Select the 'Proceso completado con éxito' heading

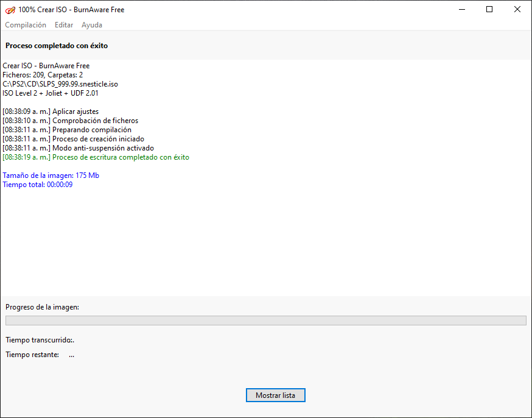pyautogui.click(x=57, y=46)
